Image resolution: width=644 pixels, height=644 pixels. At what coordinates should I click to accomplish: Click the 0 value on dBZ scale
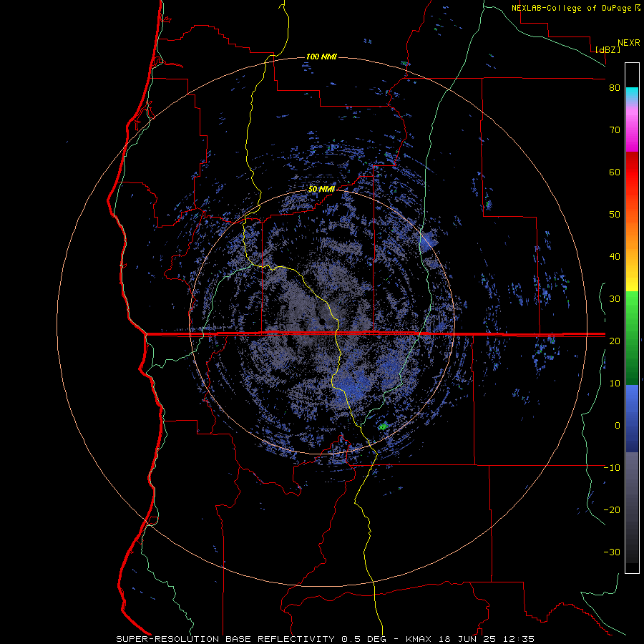pyautogui.click(x=618, y=426)
